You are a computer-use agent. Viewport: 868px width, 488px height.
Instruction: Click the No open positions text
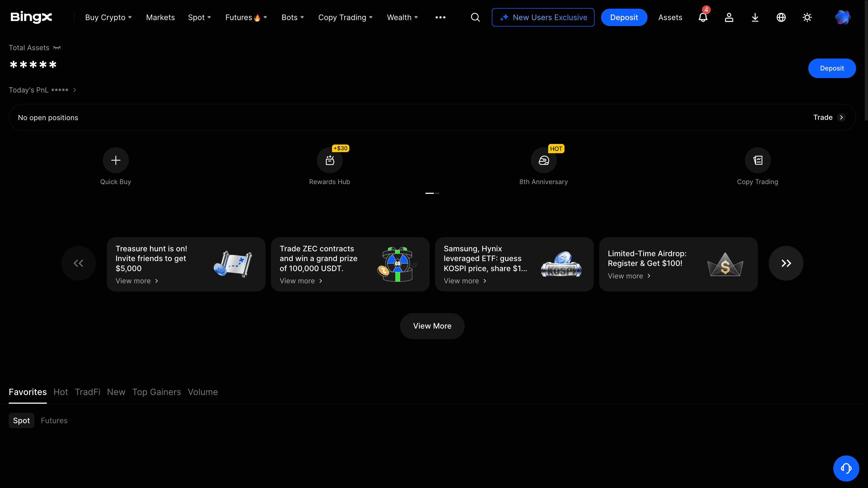(48, 118)
